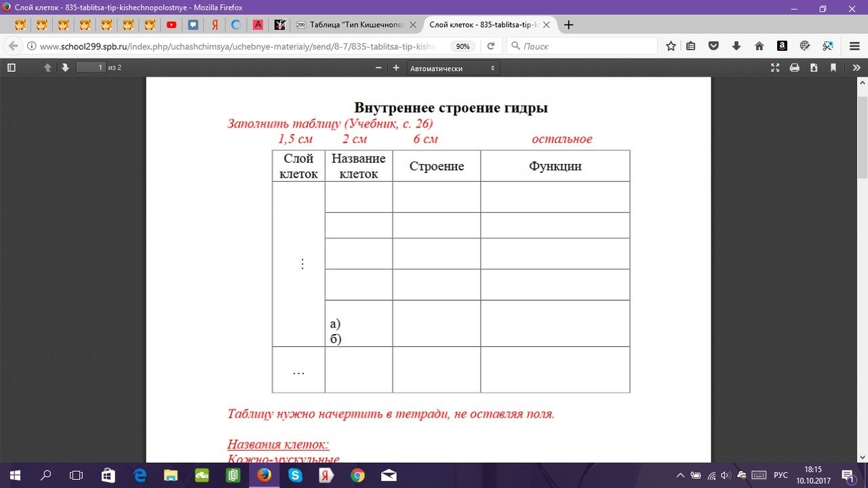Open the Firefox hamburger menu
The image size is (868, 488).
pos(853,46)
